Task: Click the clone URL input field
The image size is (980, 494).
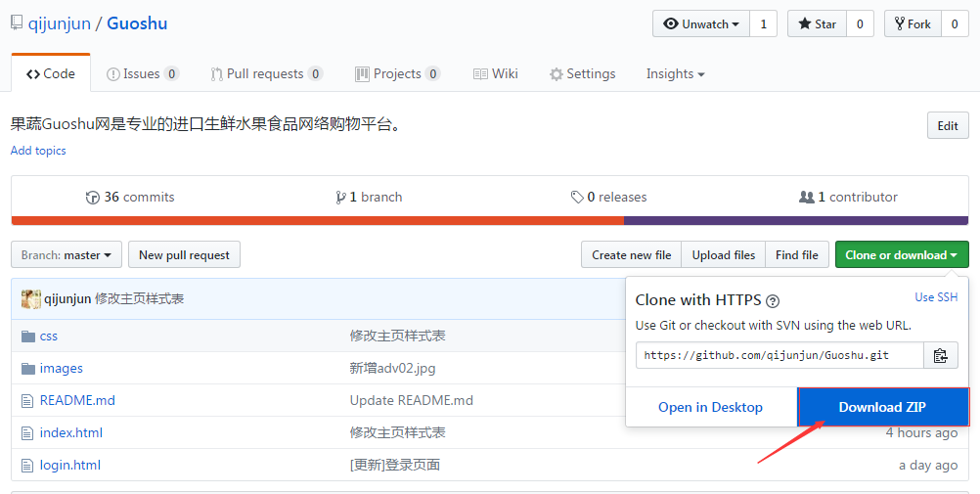Action: 780,355
